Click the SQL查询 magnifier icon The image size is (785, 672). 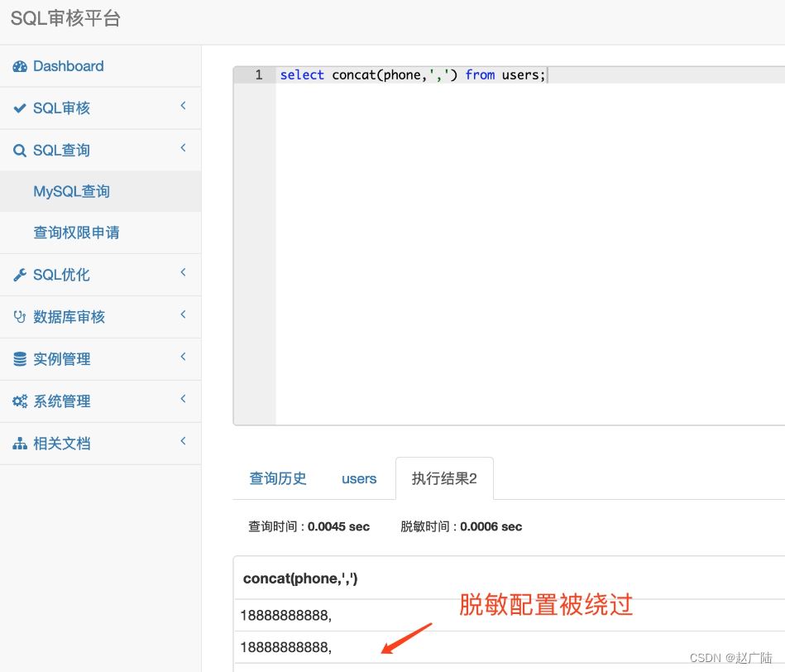(x=20, y=151)
